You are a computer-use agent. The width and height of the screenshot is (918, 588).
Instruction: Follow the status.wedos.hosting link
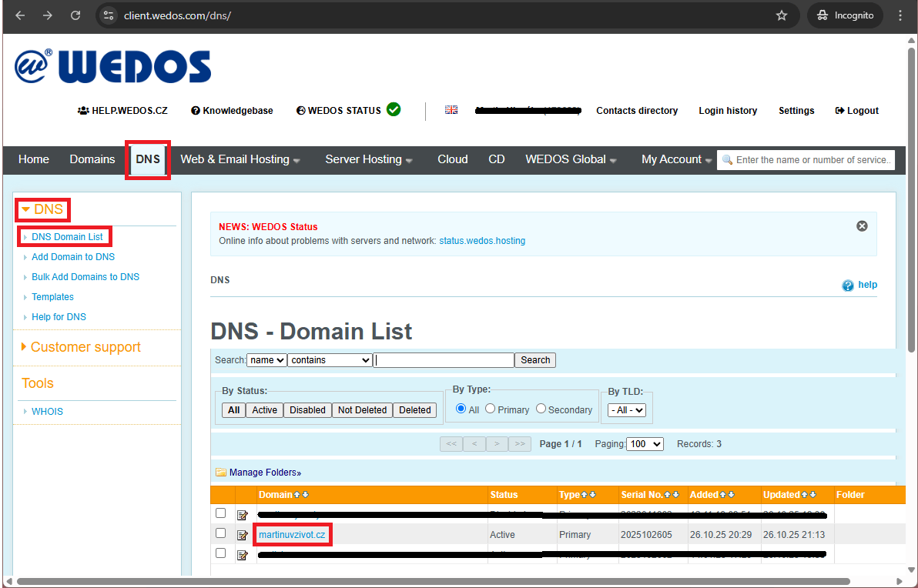click(482, 240)
